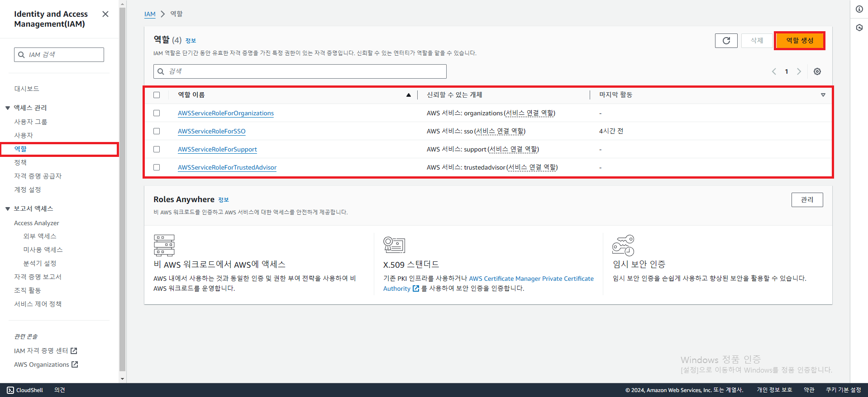Close the IAM navigation panel

click(x=105, y=14)
